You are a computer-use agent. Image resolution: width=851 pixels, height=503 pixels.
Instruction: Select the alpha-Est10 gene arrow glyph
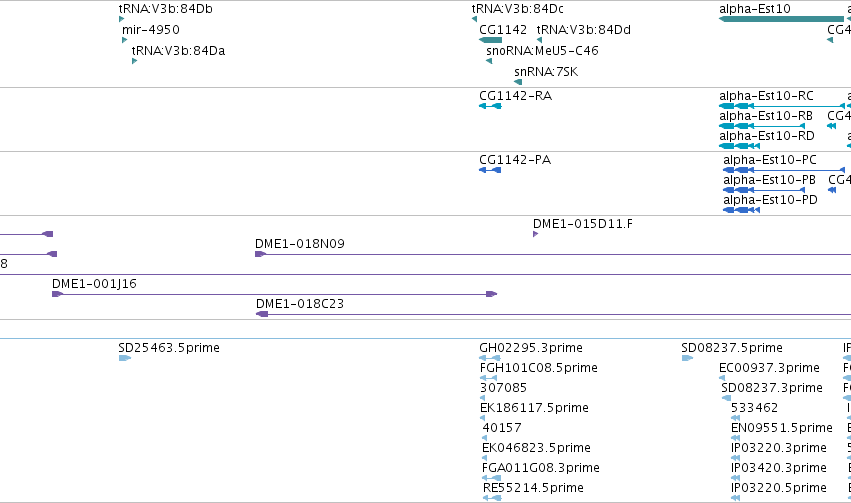coord(782,19)
